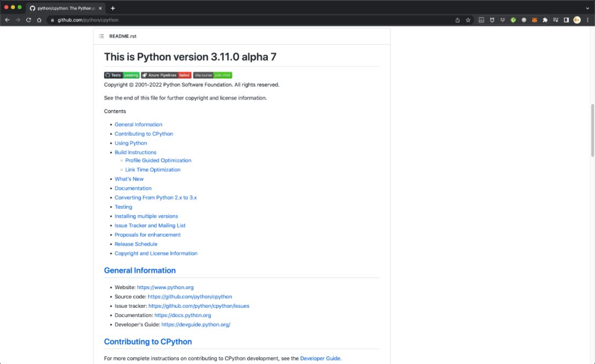595x364 pixels.
Task: Go to Proposals for enhancement link
Action: (148, 235)
